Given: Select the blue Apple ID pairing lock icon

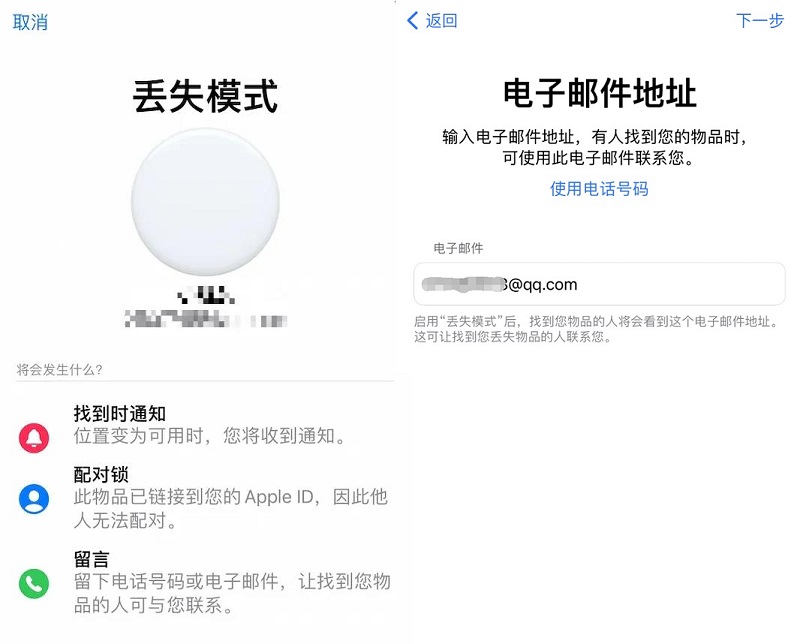Looking at the screenshot, I should coord(31,499).
